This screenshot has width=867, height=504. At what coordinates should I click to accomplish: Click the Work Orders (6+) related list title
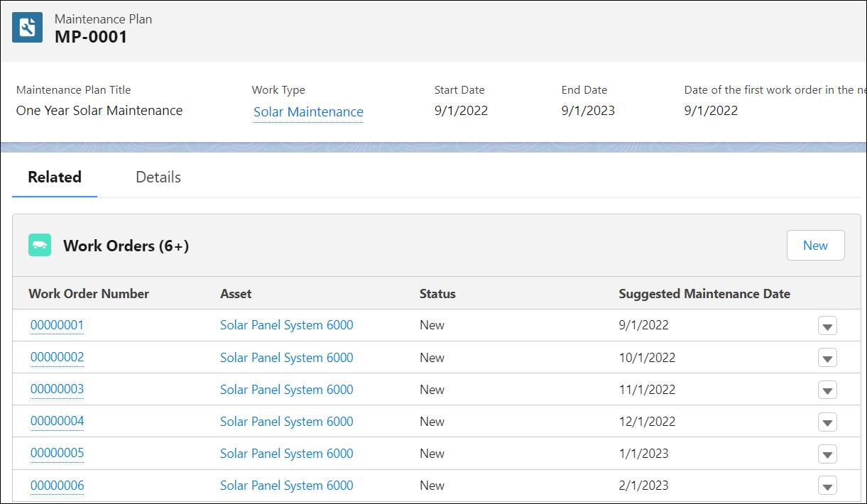[126, 246]
